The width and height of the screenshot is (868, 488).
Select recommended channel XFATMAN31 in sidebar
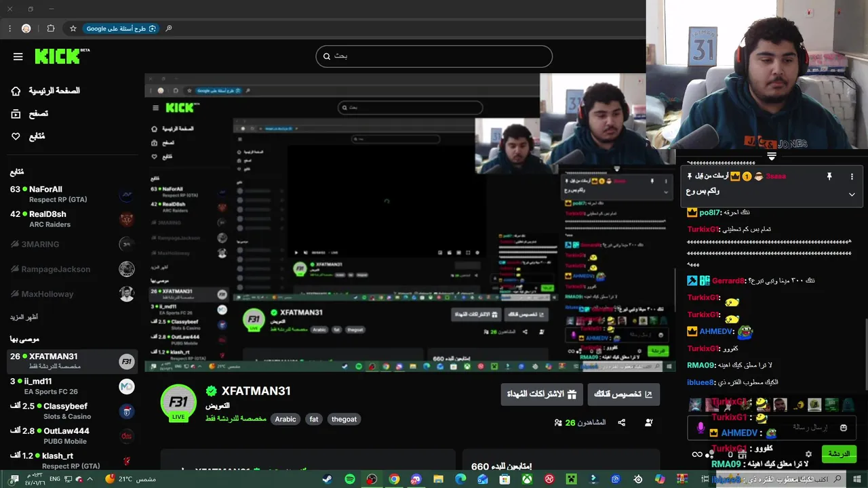point(72,361)
